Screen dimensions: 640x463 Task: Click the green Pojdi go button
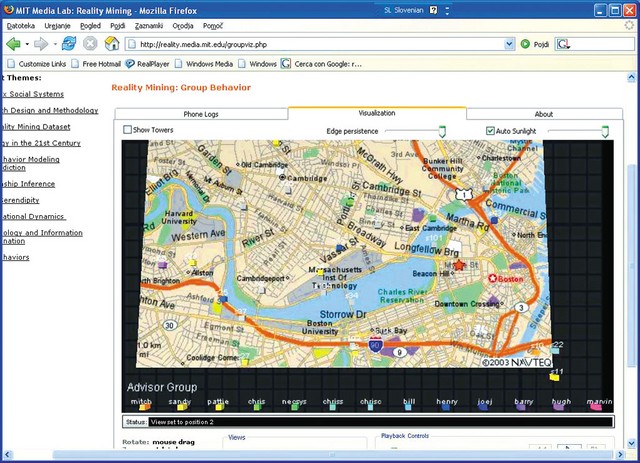[x=535, y=44]
